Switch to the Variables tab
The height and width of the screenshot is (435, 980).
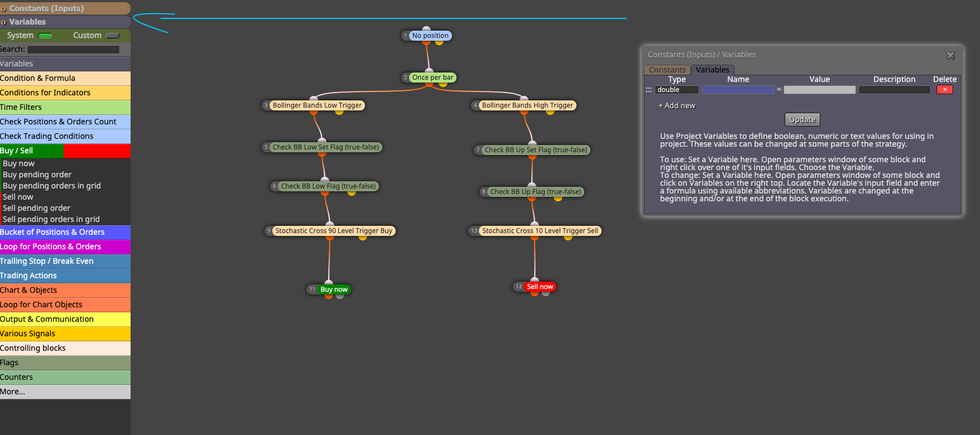tap(713, 70)
